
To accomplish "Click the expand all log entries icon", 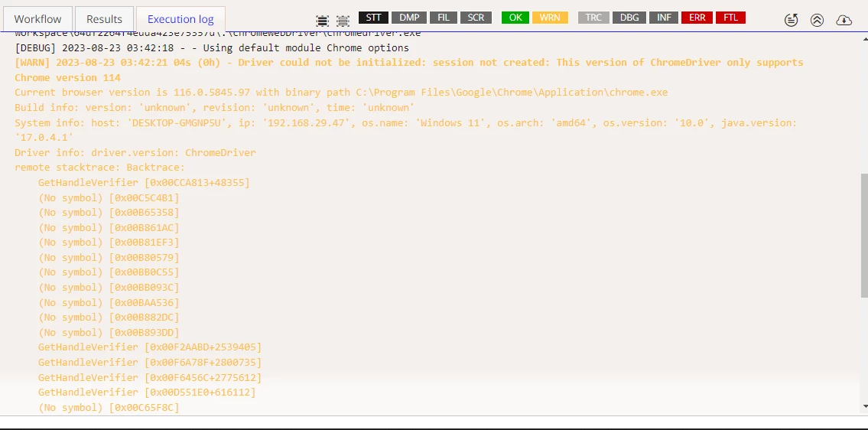I will (322, 21).
